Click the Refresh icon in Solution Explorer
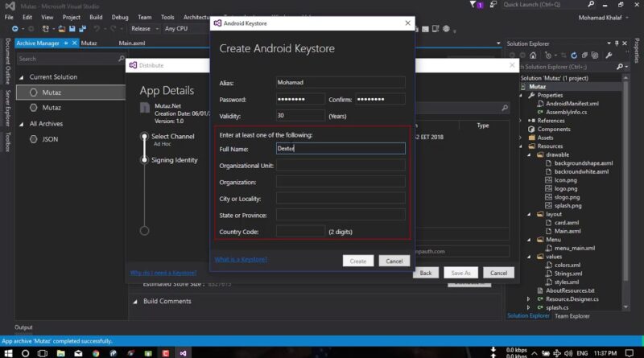644x358 pixels. click(574, 56)
